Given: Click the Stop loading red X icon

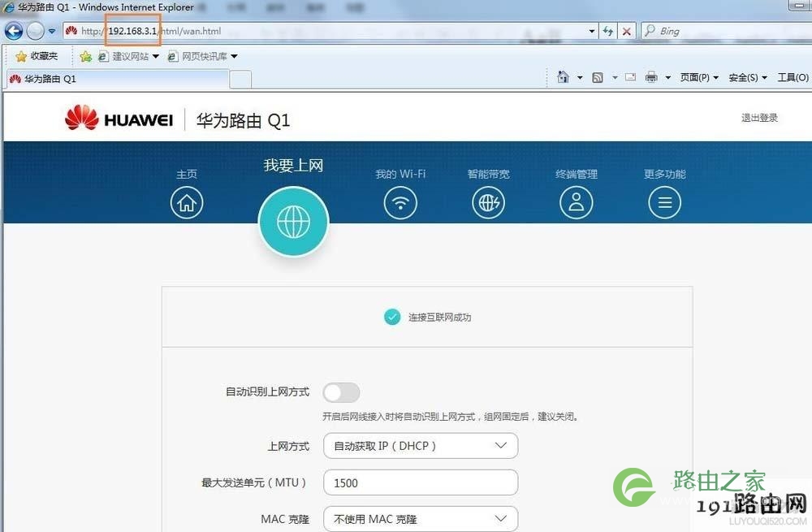Looking at the screenshot, I should pos(627,31).
